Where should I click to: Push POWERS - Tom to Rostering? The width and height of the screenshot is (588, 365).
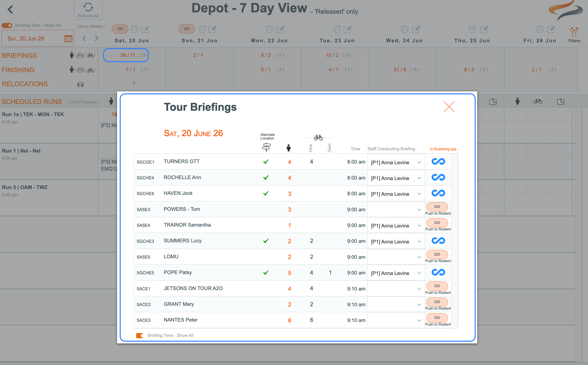tap(437, 207)
